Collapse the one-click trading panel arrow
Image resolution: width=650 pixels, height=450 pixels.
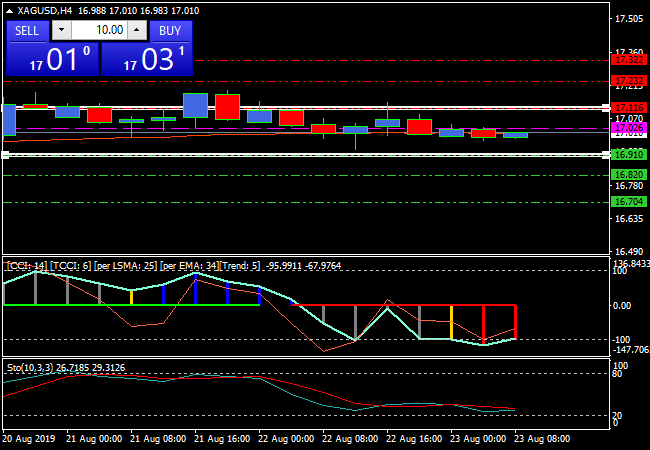point(10,10)
